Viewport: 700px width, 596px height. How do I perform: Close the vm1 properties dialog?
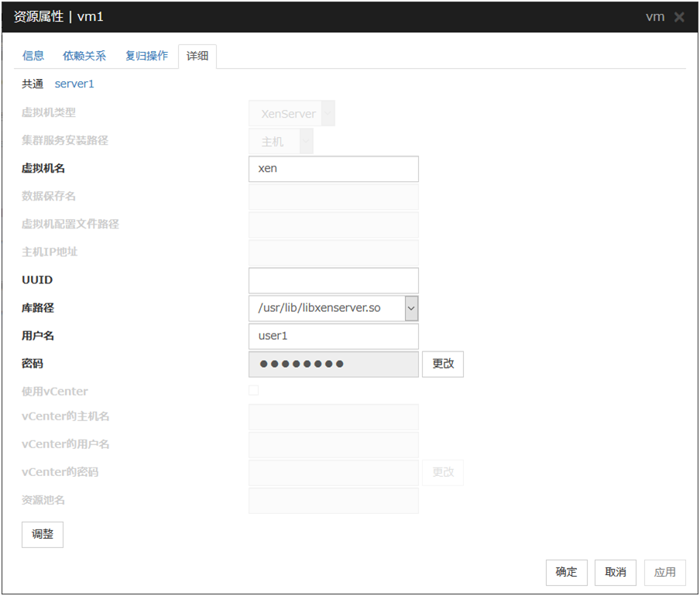point(679,17)
